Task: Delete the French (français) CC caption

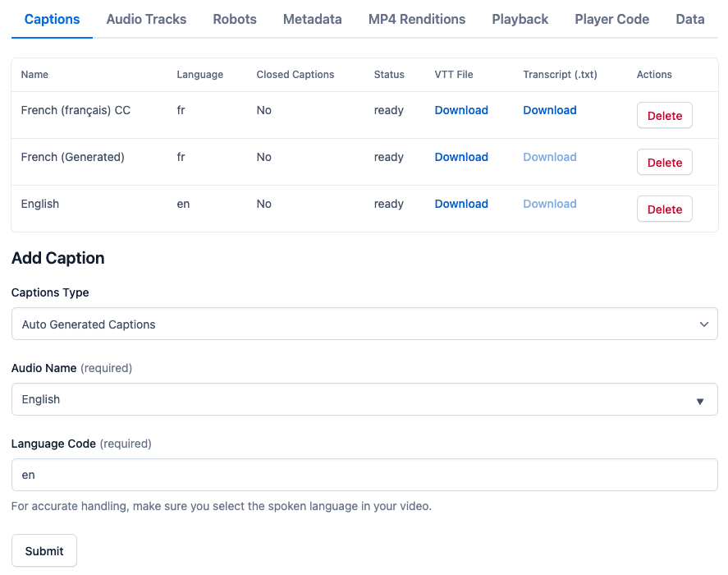Action: coord(665,115)
